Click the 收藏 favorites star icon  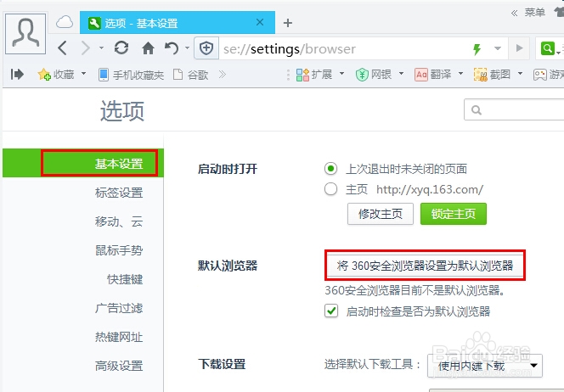[44, 75]
